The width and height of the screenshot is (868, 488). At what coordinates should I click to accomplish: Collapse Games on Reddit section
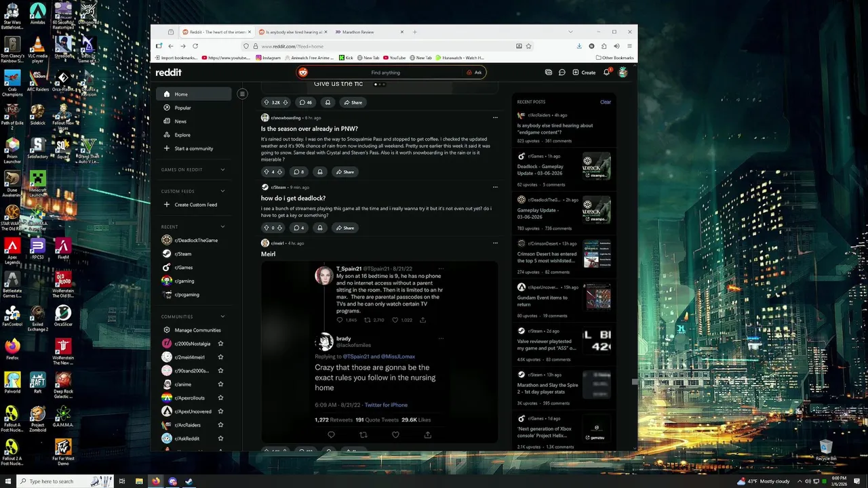tap(222, 169)
